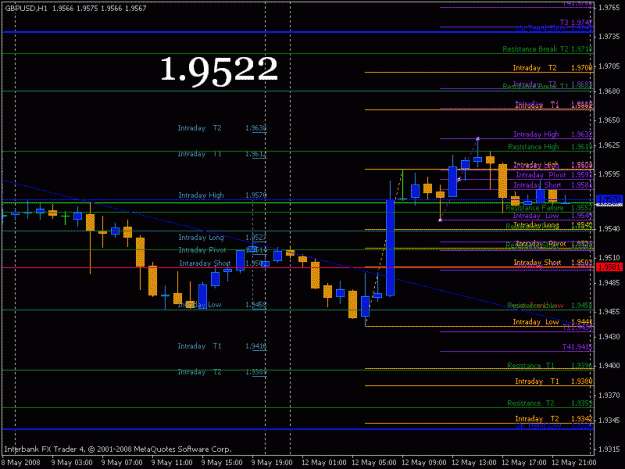Click the purple 'T3 1.9747' label
The image size is (625, 469).
(x=576, y=22)
